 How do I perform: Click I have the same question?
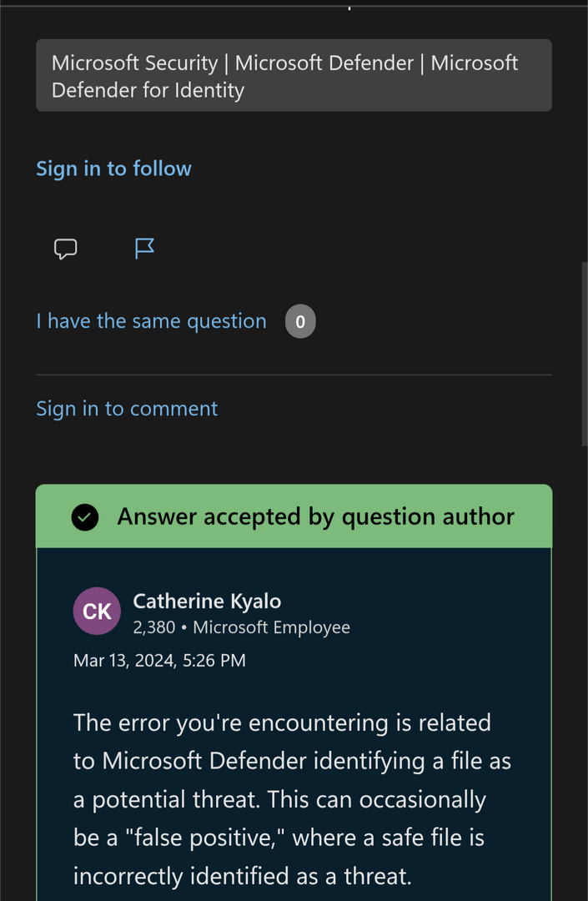(151, 321)
